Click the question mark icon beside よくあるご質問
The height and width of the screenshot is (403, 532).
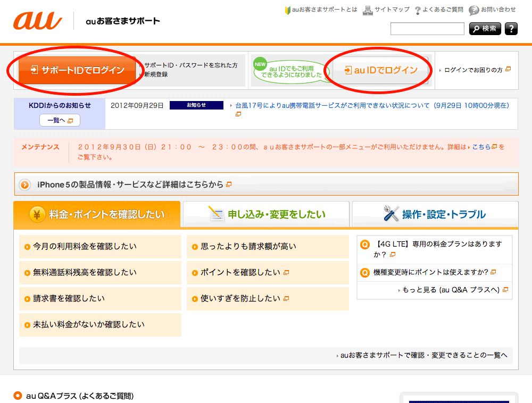pos(418,11)
